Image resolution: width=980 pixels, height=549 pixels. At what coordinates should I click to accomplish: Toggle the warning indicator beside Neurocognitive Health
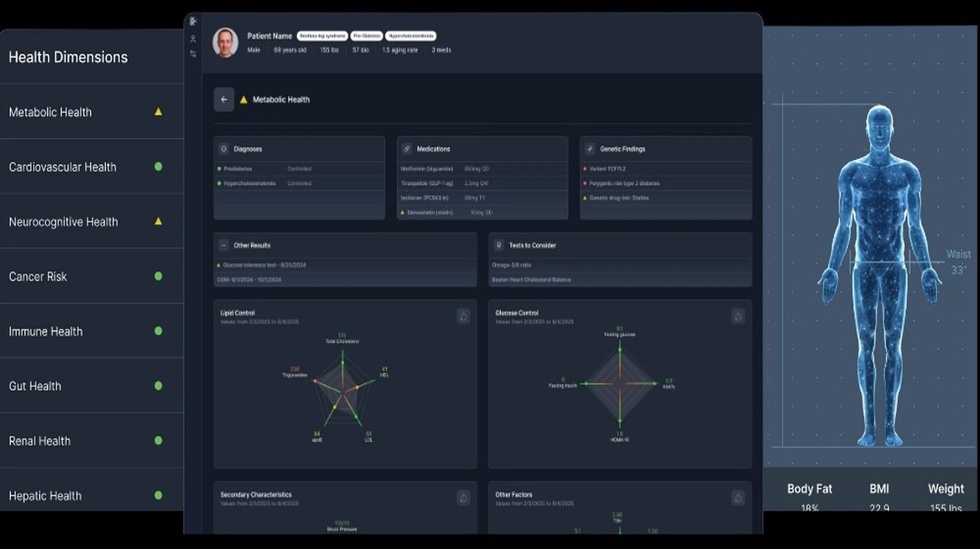point(157,221)
